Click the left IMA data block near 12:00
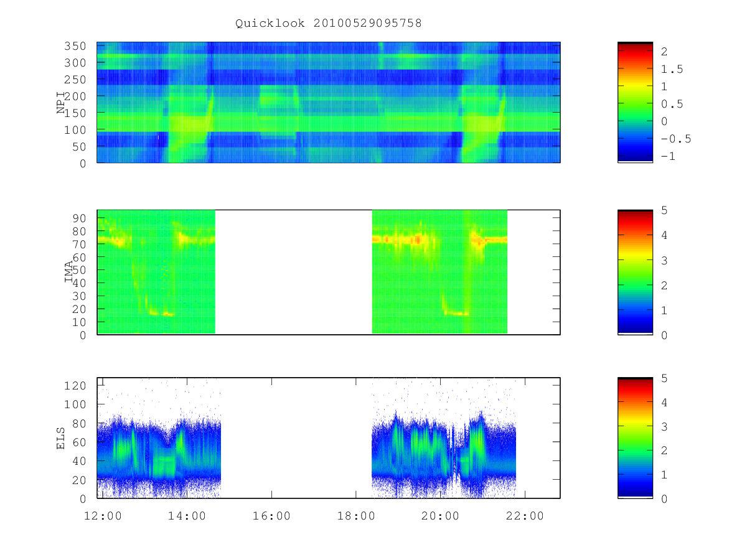Image resolution: width=747 pixels, height=560 pixels. point(156,272)
